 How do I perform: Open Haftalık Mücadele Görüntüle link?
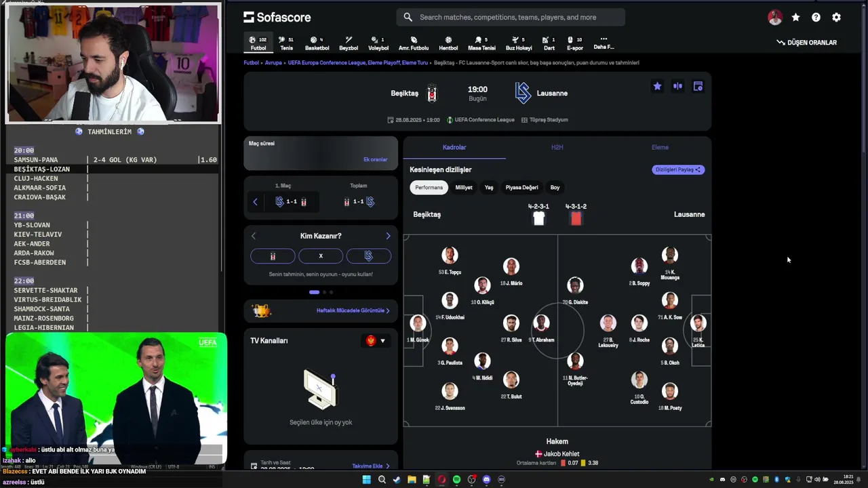353,310
